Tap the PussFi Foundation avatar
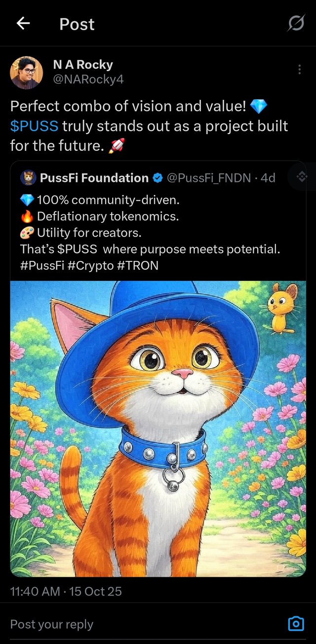This screenshot has height=644, width=316. pyautogui.click(x=28, y=178)
